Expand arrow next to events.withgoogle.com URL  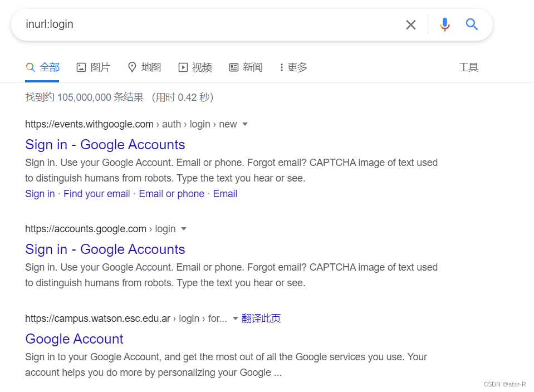245,124
